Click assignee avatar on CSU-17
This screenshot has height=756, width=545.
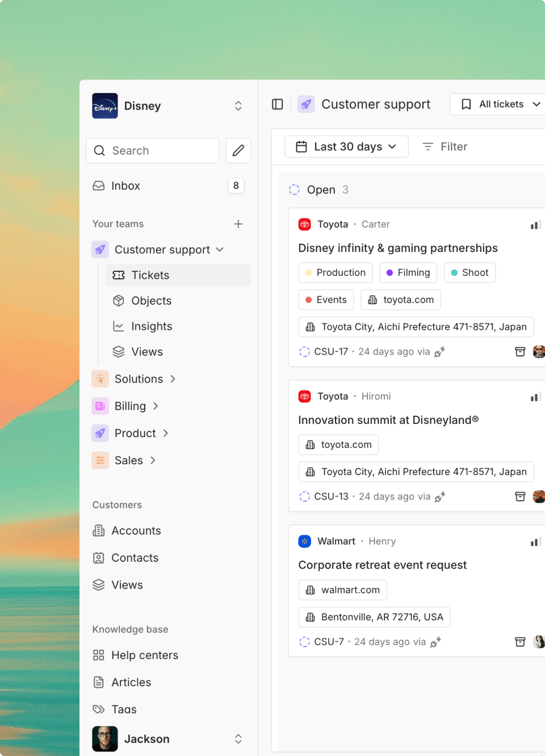(539, 352)
